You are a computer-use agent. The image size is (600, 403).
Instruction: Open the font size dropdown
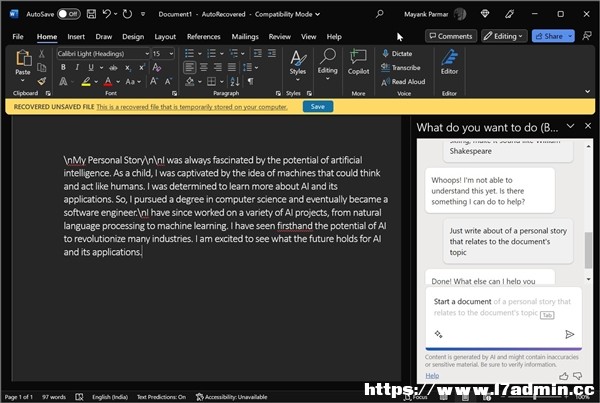171,54
